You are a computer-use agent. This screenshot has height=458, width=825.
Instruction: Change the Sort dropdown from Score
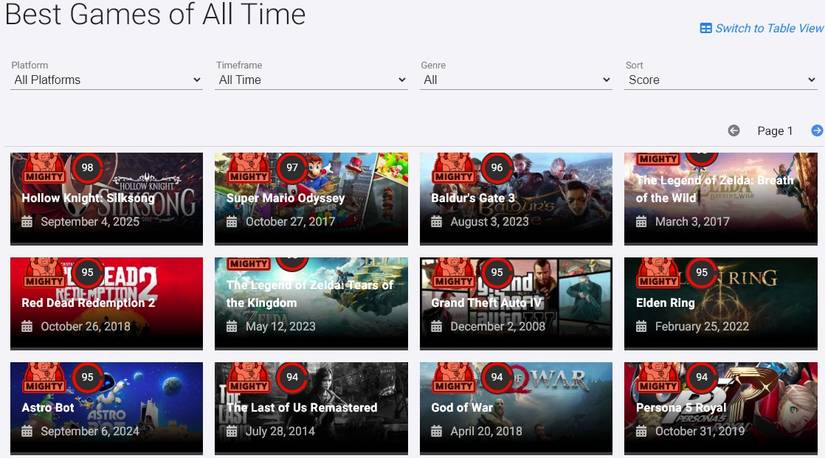(721, 80)
